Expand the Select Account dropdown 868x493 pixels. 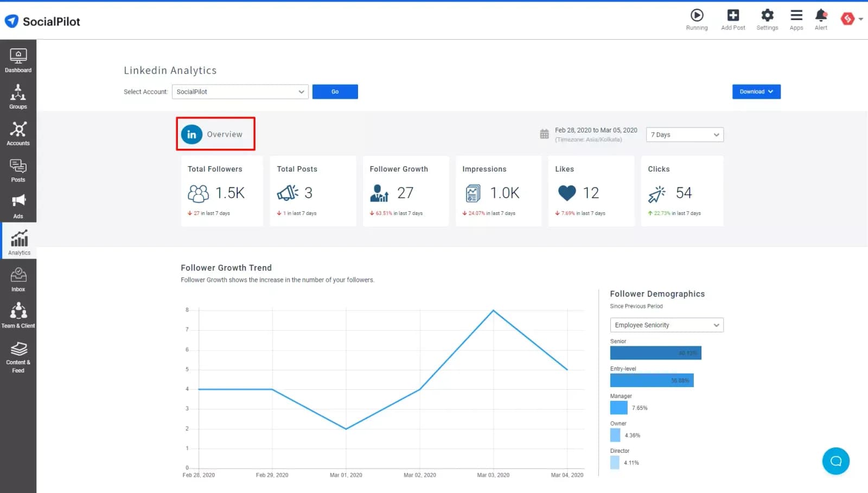[x=240, y=92]
